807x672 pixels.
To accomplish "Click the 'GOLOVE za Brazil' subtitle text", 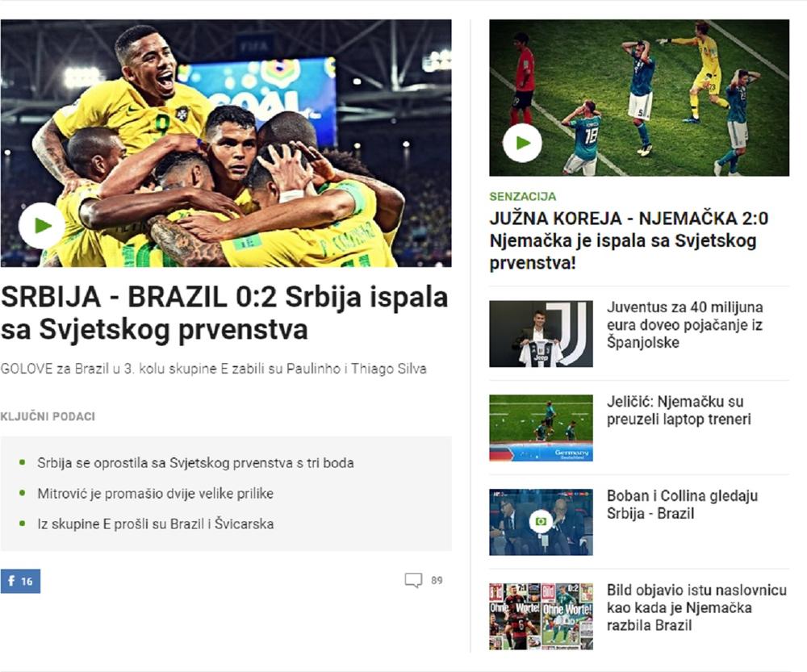I will (213, 369).
